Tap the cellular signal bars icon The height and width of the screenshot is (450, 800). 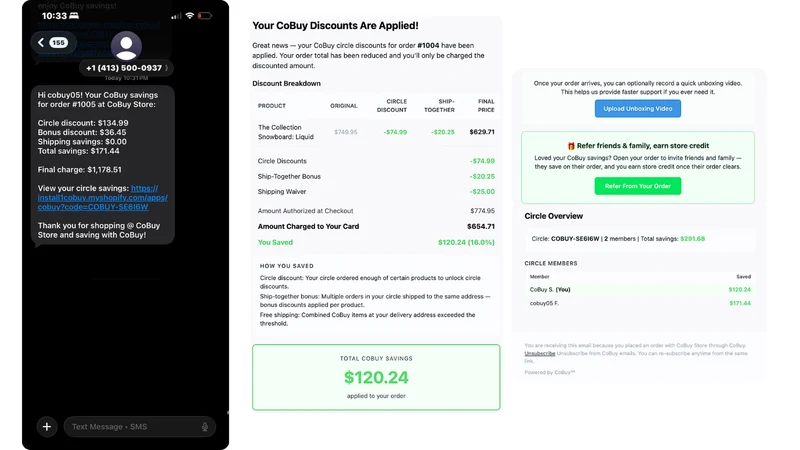(x=176, y=16)
